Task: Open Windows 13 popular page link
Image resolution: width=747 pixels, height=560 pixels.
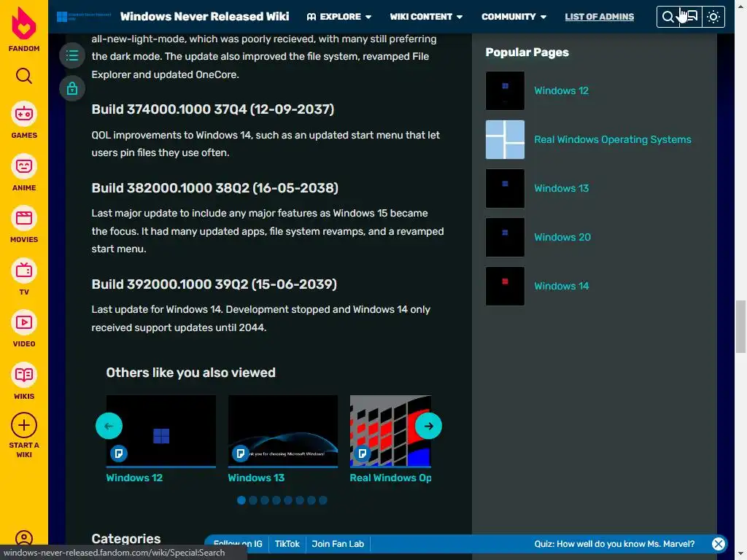Action: (x=561, y=188)
